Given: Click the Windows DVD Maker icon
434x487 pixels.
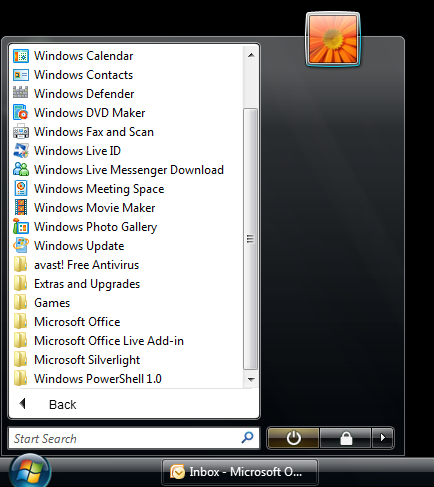Looking at the screenshot, I should (21, 112).
